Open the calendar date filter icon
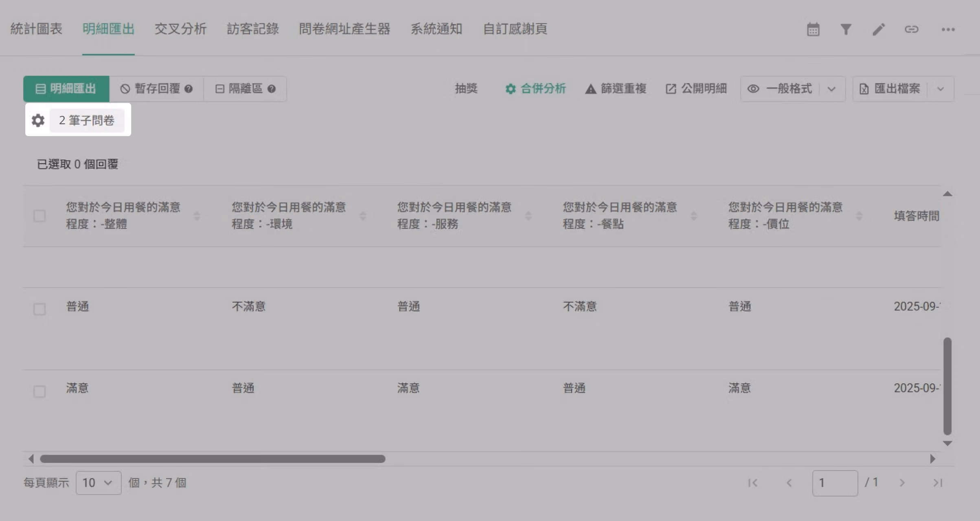Image resolution: width=980 pixels, height=521 pixels. click(x=813, y=29)
